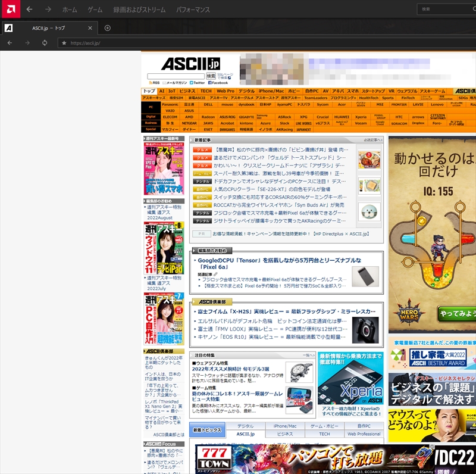Viewport: 476px width, 474px height.
Task: Open the メールマガジン link
Action: click(175, 83)
